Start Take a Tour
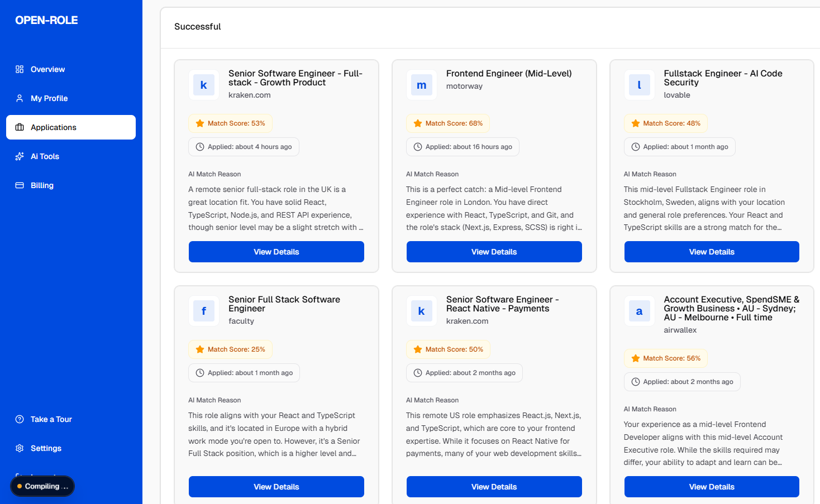 [x=71, y=419]
